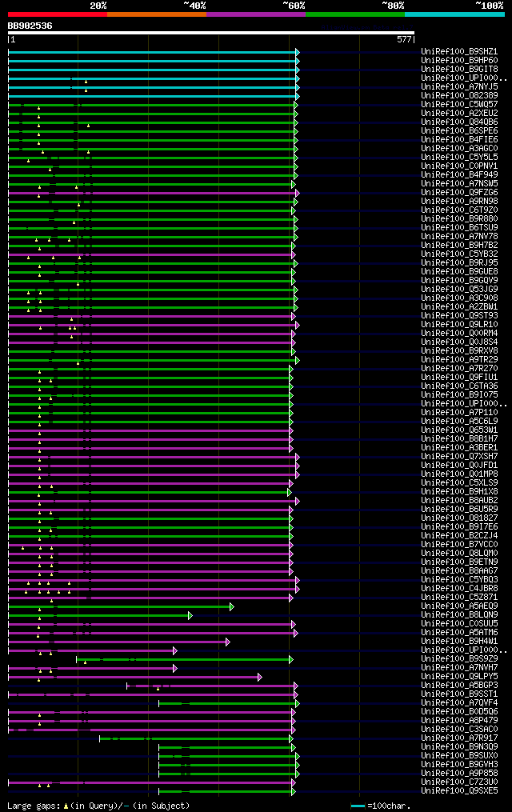Select the UniRef100_A7NSW5 label

tap(459, 184)
